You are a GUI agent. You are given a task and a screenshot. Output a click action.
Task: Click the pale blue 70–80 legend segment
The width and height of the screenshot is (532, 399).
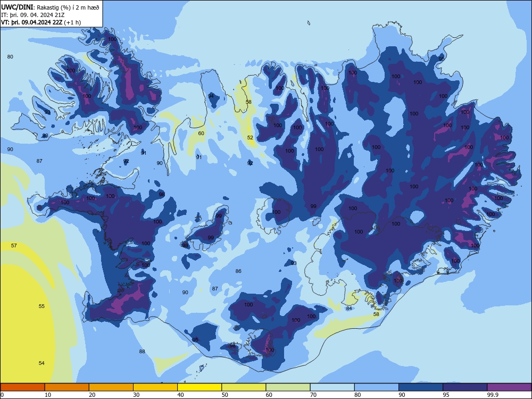332,387
